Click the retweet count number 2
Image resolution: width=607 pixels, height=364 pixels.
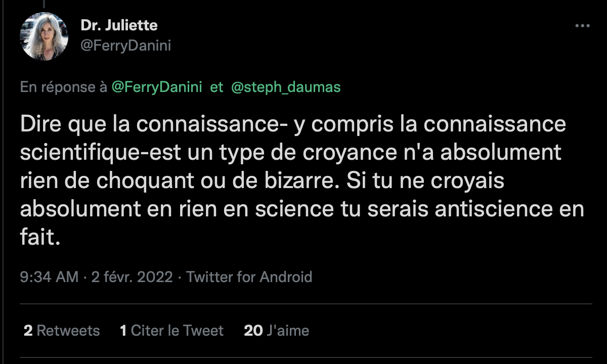pos(28,331)
